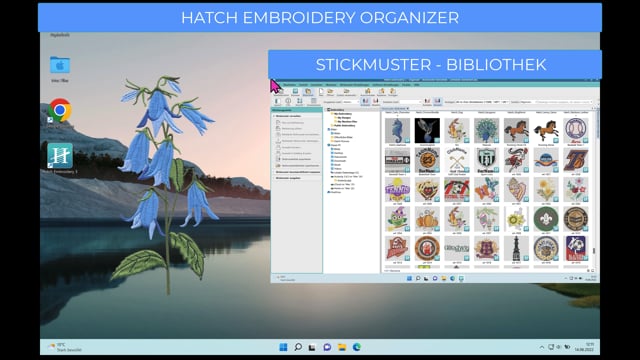The height and width of the screenshot is (360, 640).
Task: Select the owl with witch hat design
Action: (x=397, y=219)
